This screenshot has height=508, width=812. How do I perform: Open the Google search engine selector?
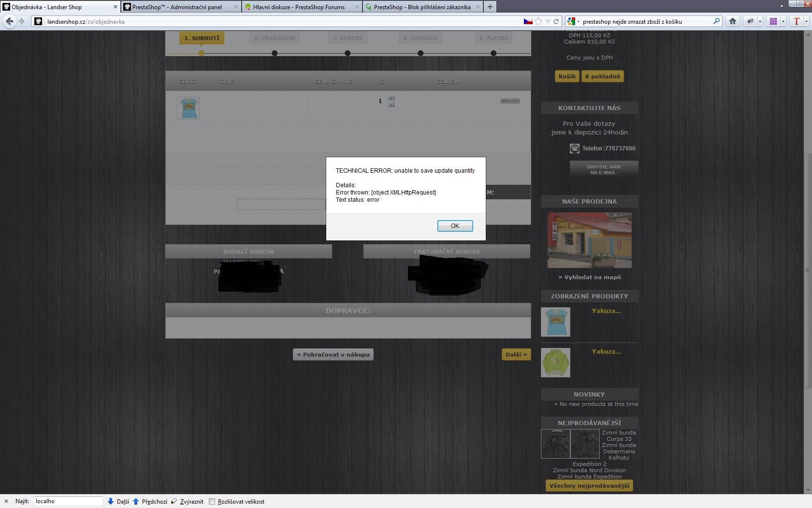(573, 21)
